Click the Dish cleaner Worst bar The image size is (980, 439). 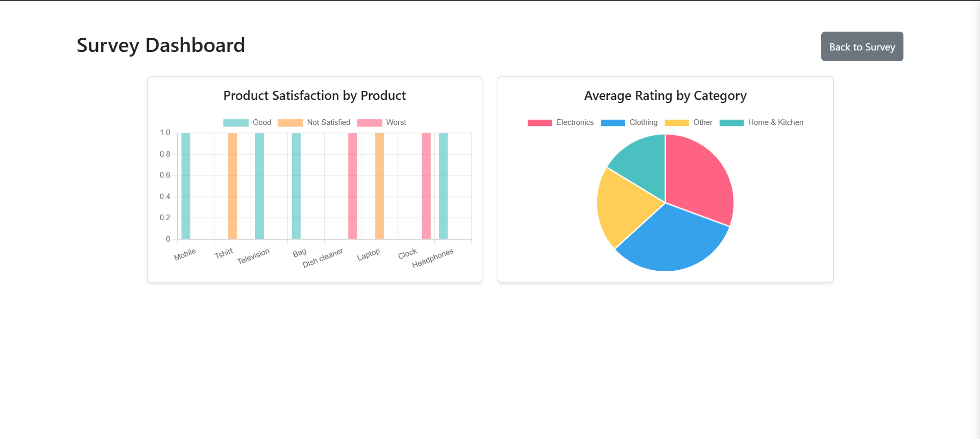pyautogui.click(x=353, y=186)
